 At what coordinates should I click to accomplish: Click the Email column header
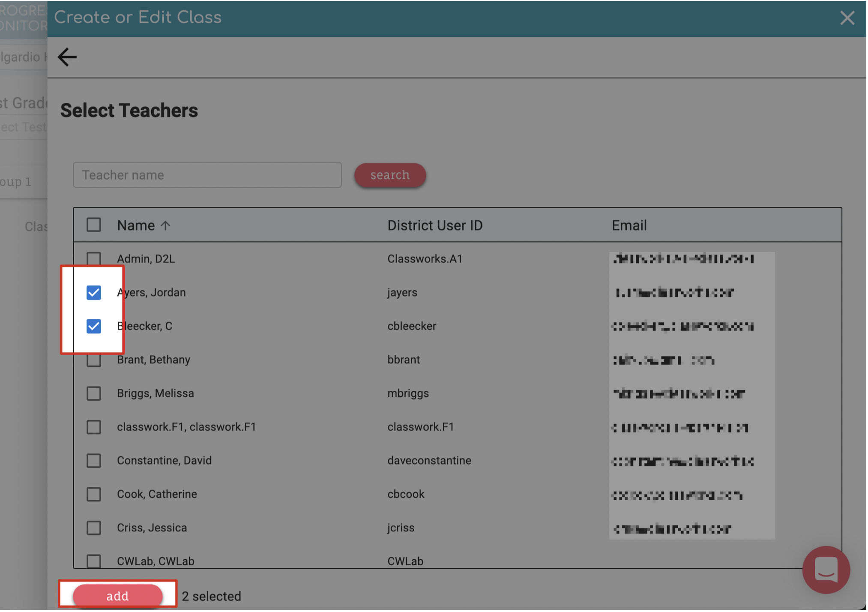tap(630, 226)
